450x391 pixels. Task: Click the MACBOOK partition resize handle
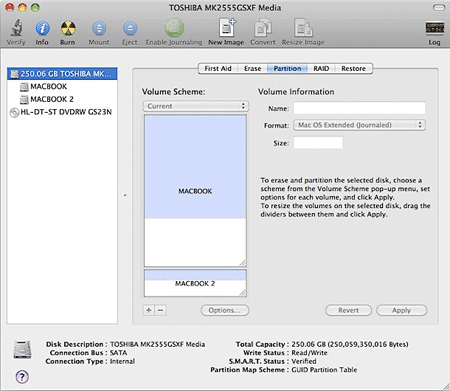(x=243, y=263)
